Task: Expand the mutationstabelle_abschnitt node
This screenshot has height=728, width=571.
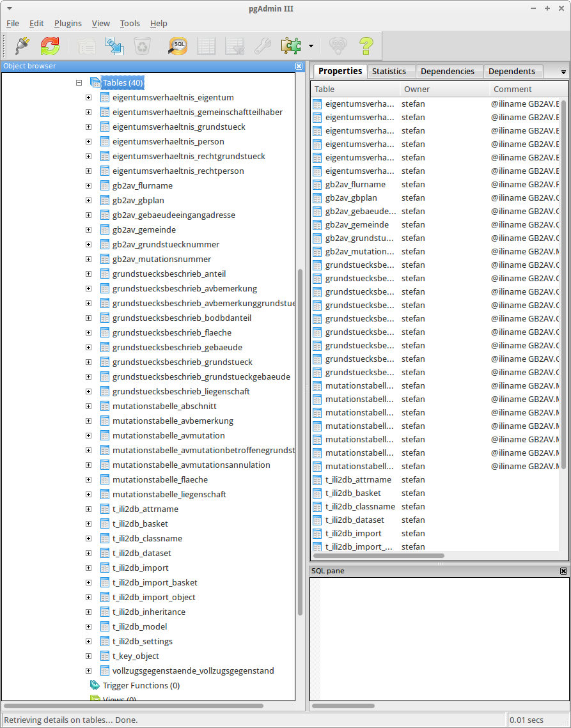Action: (88, 407)
